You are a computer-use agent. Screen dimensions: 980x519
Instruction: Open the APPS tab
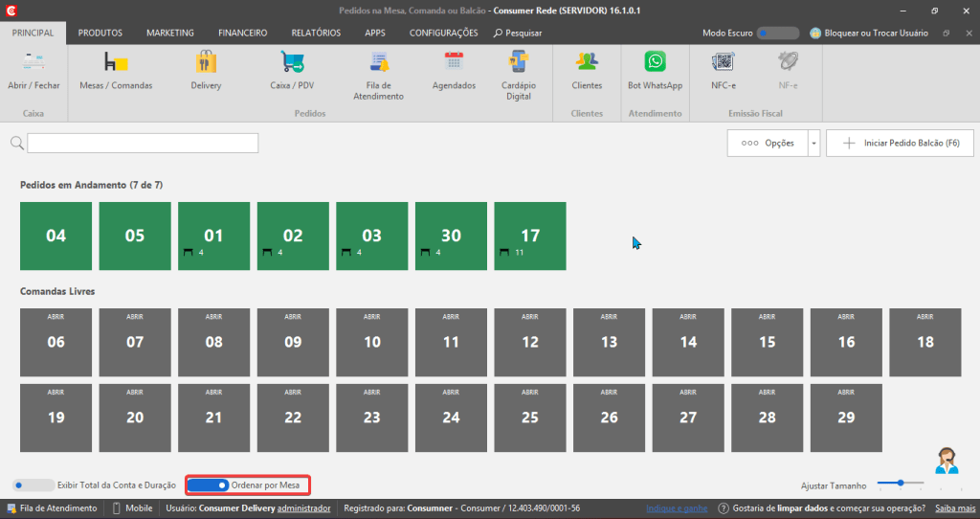(375, 34)
